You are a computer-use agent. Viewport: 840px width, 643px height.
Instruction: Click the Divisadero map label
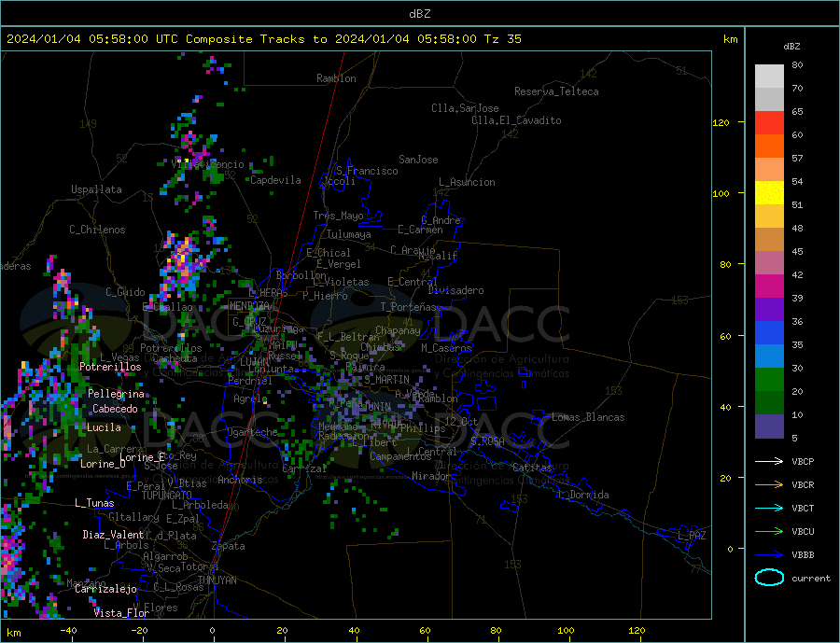click(455, 290)
